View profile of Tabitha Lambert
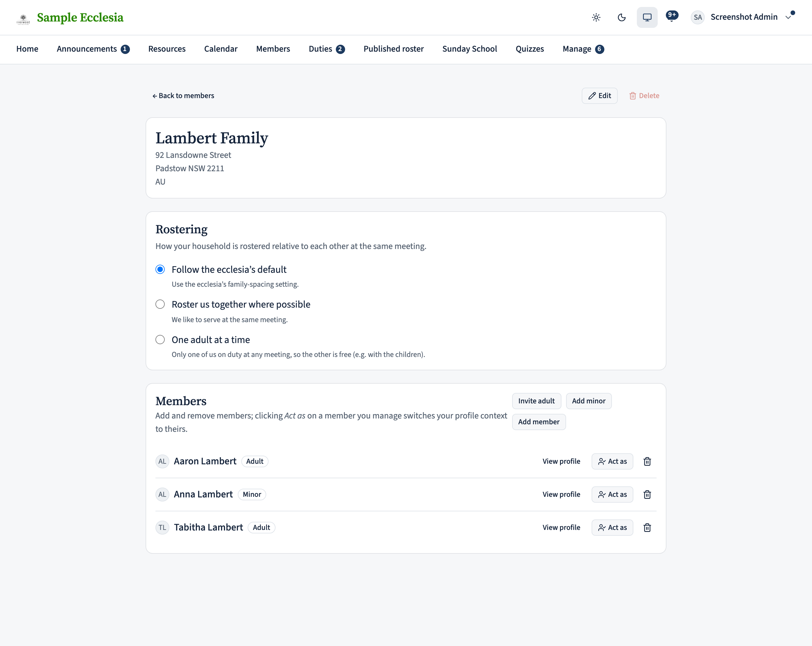This screenshot has width=812, height=646. (561, 527)
